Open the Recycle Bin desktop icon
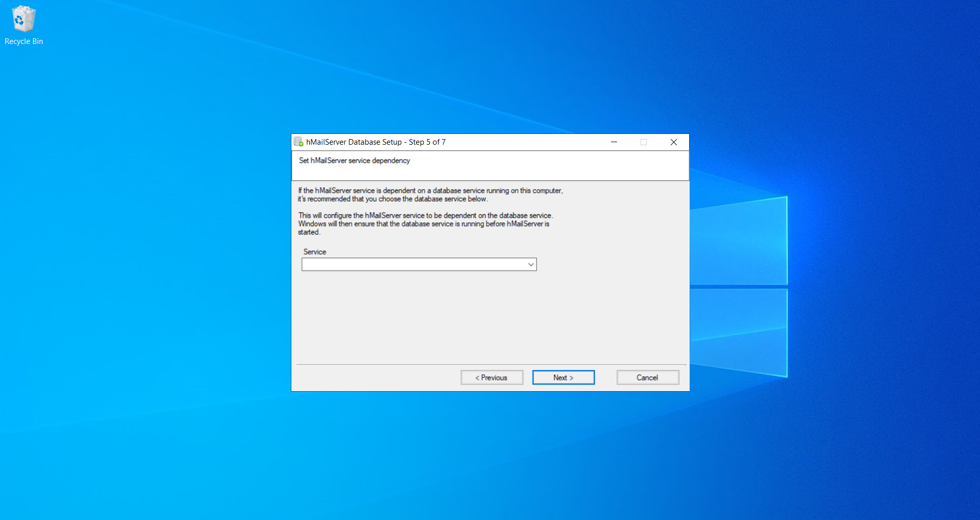 [24, 26]
